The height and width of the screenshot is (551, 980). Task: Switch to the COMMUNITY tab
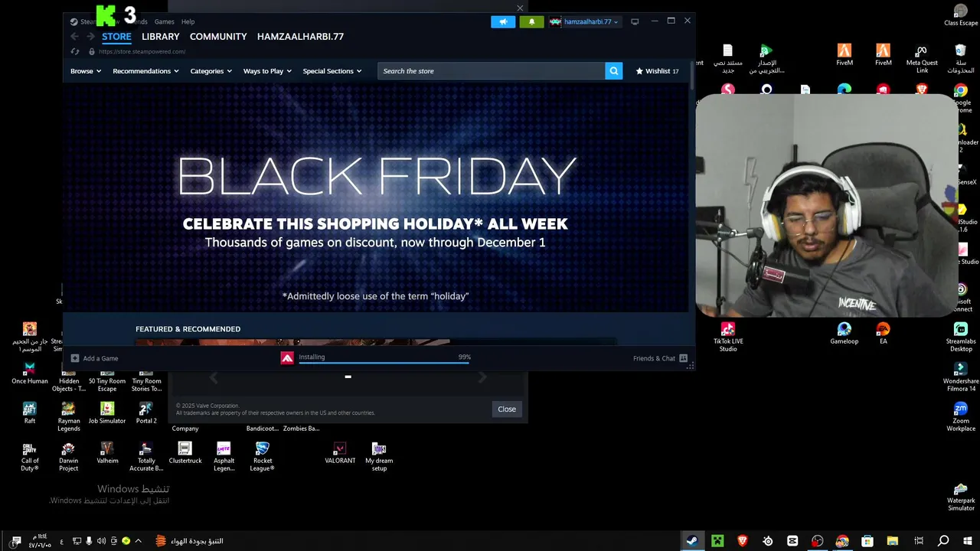(218, 37)
